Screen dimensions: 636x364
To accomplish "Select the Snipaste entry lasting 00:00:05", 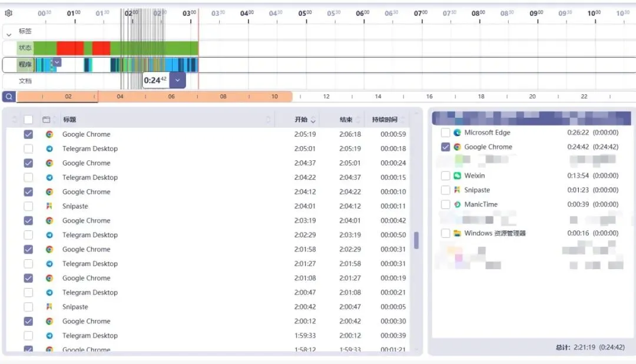I will pos(207,307).
